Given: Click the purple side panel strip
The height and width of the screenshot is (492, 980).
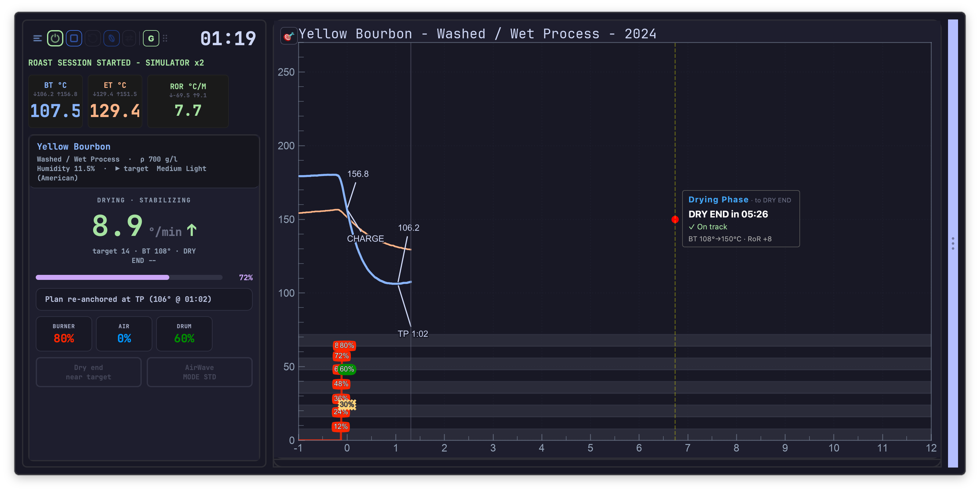Looking at the screenshot, I should [953, 243].
